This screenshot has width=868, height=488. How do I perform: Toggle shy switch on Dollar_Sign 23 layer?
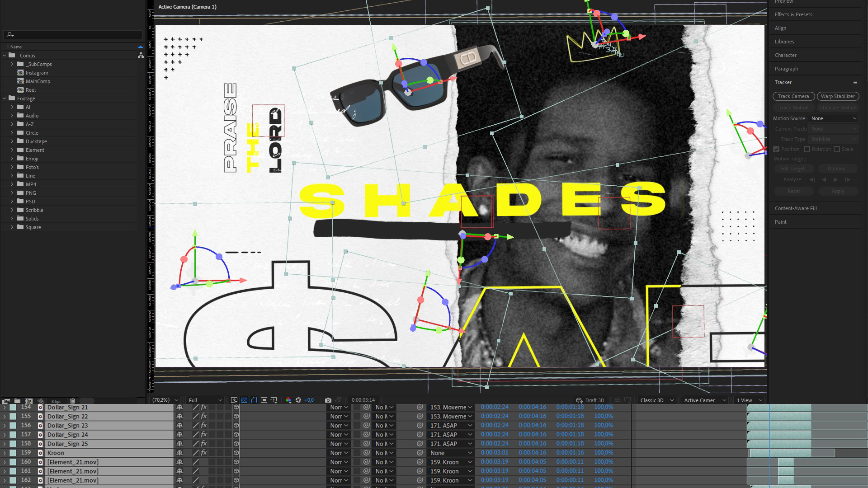click(179, 426)
